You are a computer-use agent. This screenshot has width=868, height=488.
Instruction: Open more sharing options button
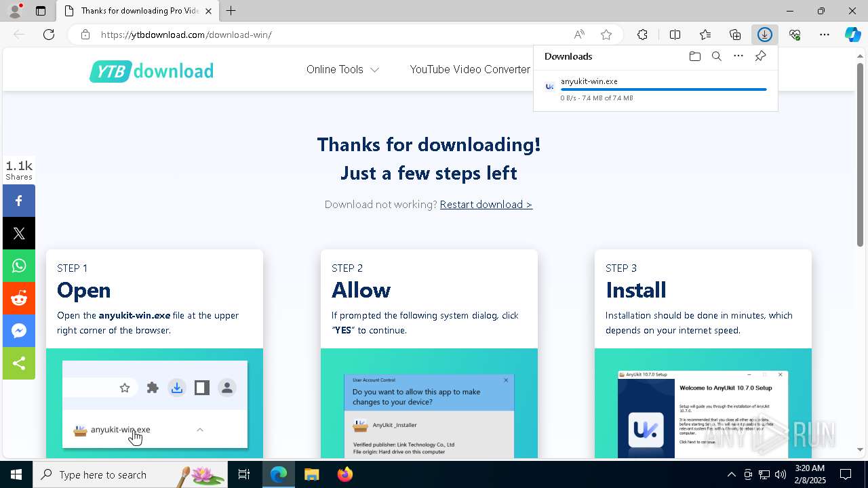tap(19, 363)
